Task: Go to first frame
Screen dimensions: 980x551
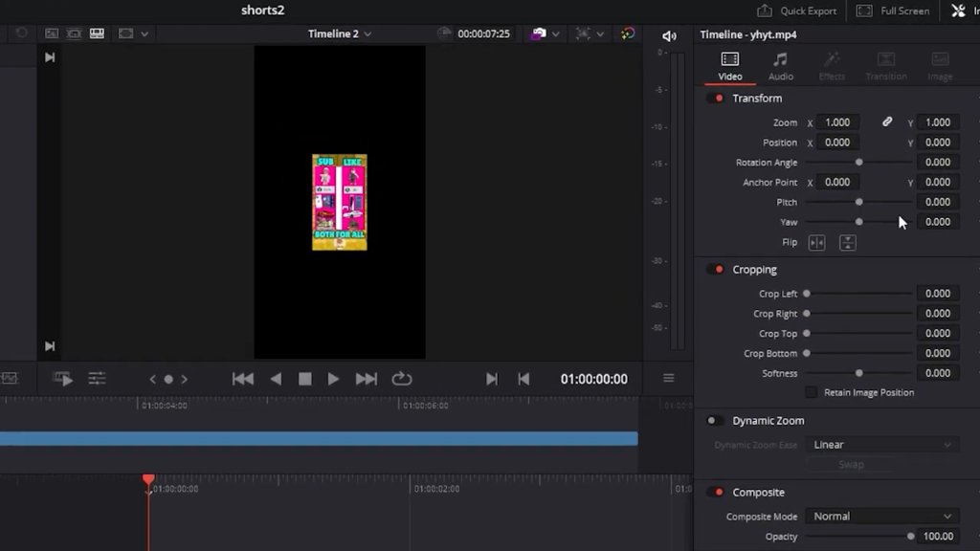Action: pos(243,379)
